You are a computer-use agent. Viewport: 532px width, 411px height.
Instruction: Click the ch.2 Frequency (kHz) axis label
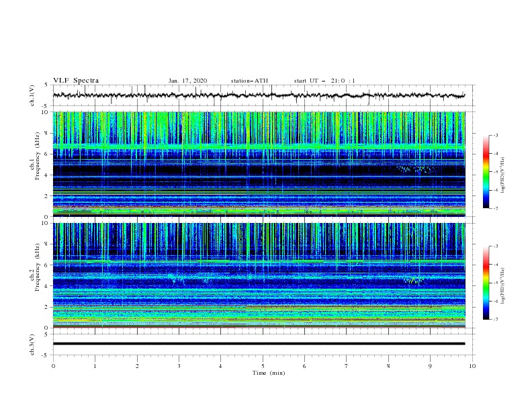[35, 267]
